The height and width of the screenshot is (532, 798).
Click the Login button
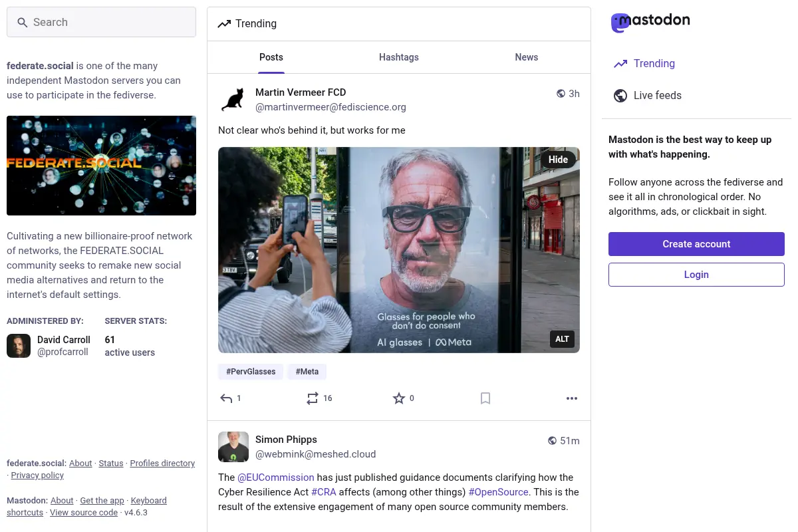point(696,275)
